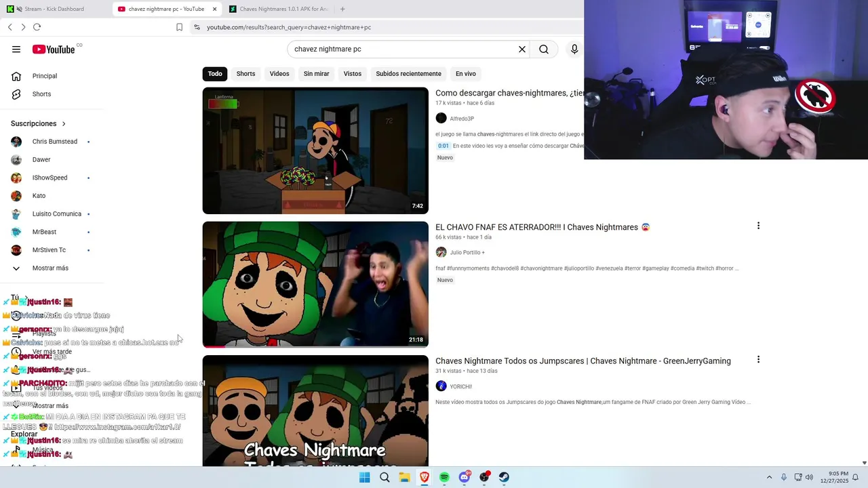
Task: Close the YouTube browser tab
Action: (x=215, y=9)
